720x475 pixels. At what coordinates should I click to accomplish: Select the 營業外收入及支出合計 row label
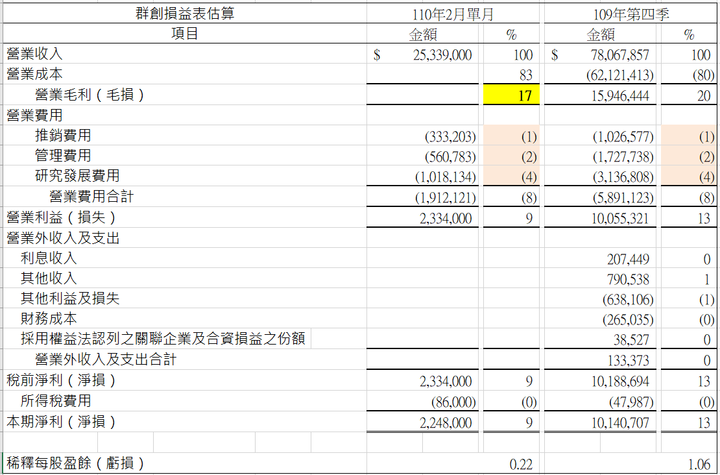click(106, 359)
